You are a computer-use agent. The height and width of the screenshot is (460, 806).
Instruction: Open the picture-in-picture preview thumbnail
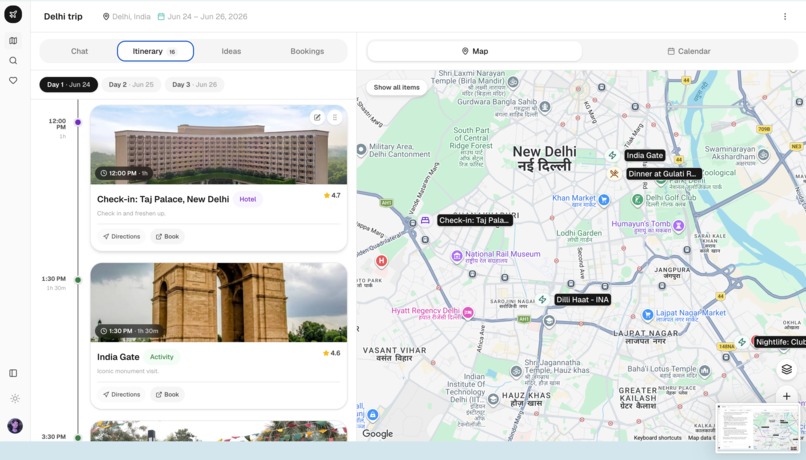(758, 428)
